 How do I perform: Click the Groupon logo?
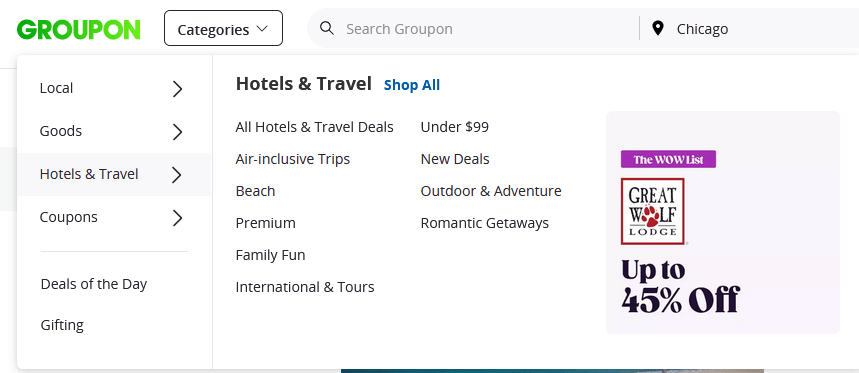point(78,30)
